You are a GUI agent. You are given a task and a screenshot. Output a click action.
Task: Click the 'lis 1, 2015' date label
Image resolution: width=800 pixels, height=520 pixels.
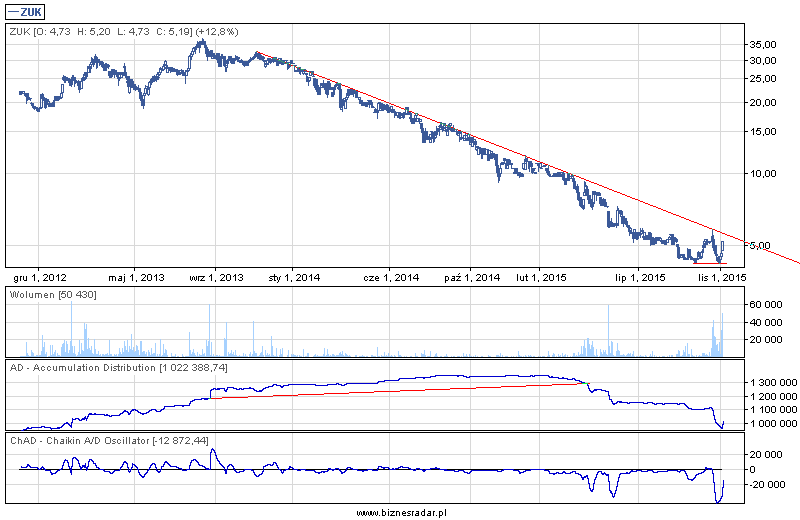click(721, 277)
